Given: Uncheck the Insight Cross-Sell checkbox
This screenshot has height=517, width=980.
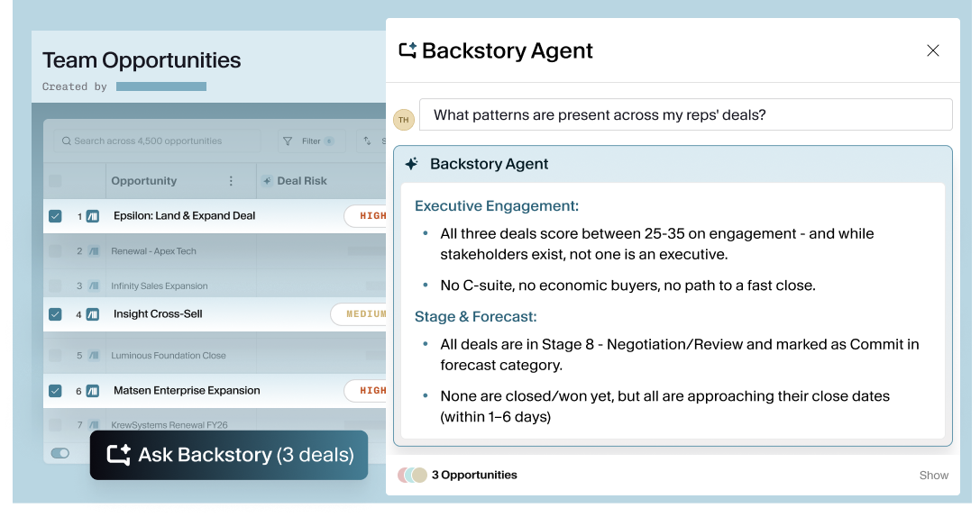Looking at the screenshot, I should point(55,314).
